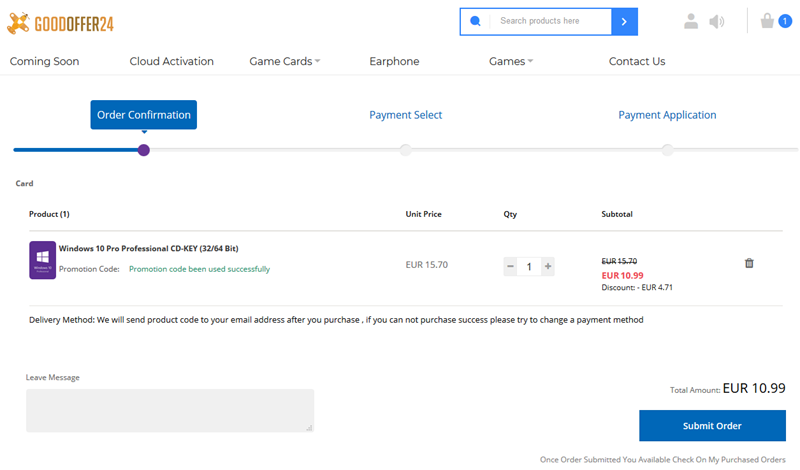This screenshot has width=800, height=470.
Task: Click the Order Confirmation progress marker dot
Action: [144, 150]
